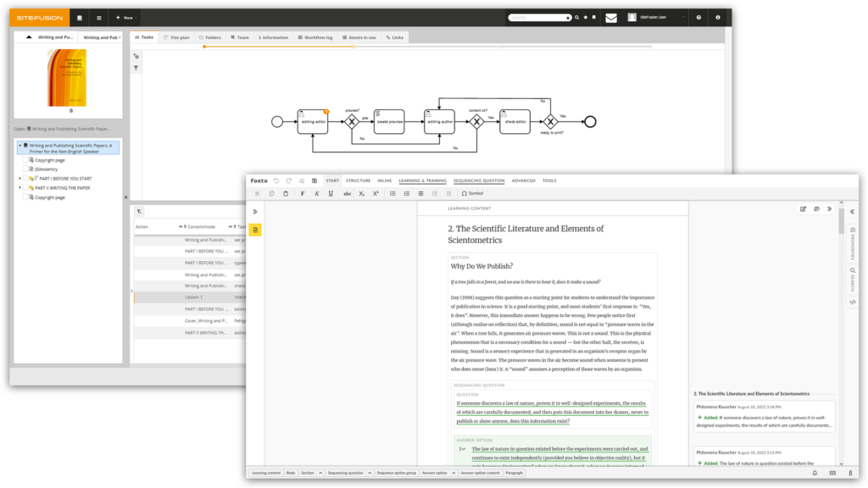Screen dimensions: 868x488
Task: Apply subscript formatting in Fonto
Action: (361, 194)
